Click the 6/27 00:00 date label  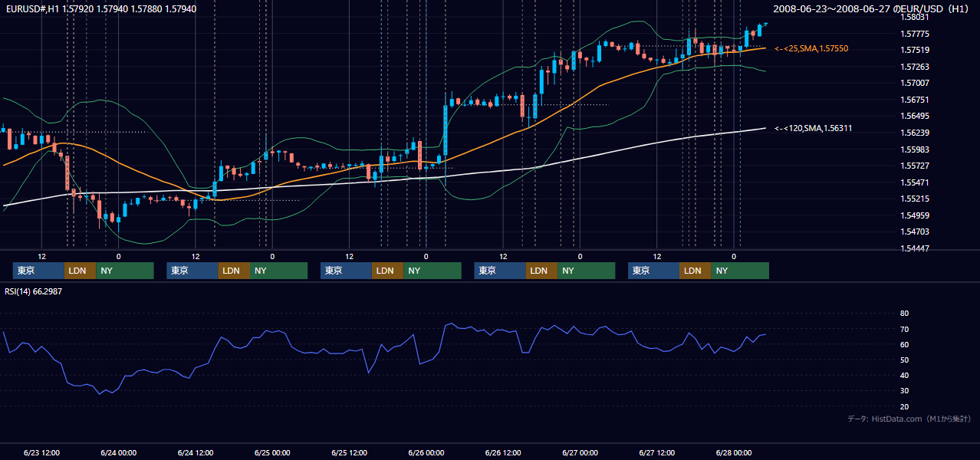click(580, 452)
